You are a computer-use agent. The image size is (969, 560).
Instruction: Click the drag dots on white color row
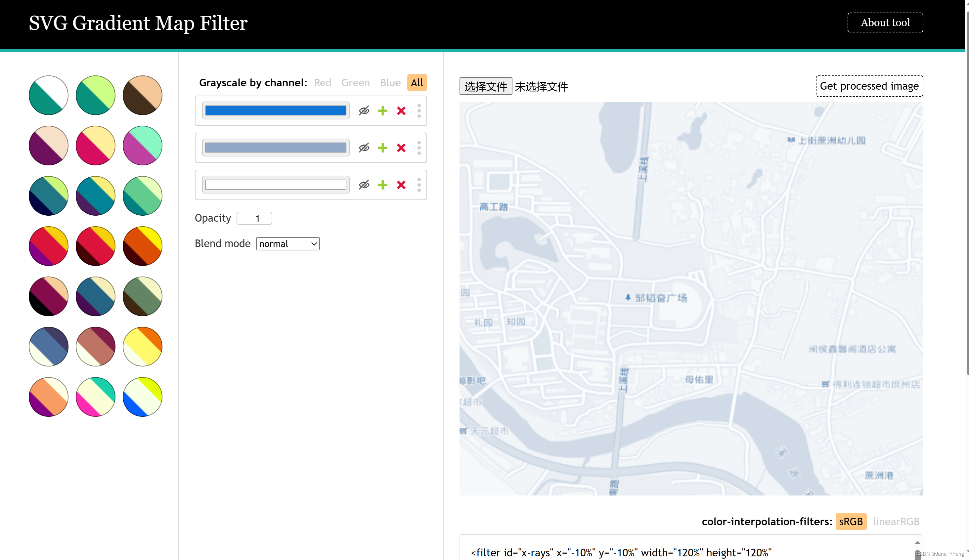tap(419, 185)
